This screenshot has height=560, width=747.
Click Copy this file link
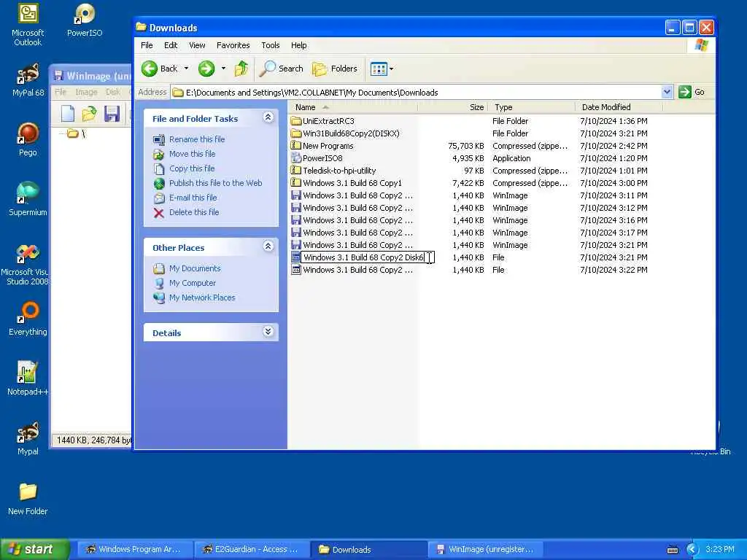point(192,168)
